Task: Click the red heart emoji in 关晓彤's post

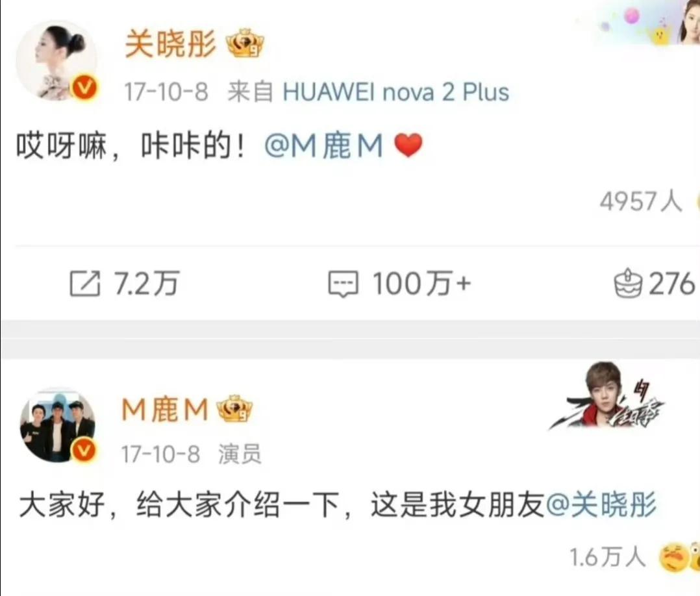Action: tap(408, 145)
